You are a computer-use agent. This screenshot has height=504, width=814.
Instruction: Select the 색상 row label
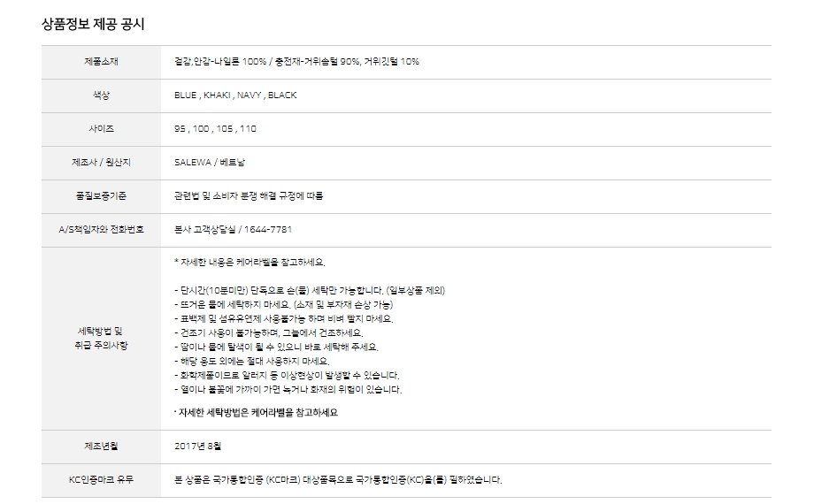pyautogui.click(x=102, y=95)
